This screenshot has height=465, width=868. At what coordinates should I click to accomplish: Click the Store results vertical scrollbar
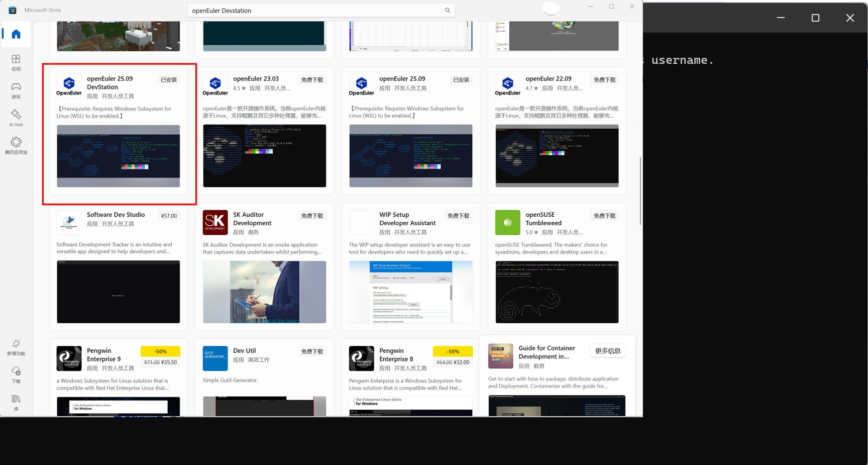pos(639,191)
